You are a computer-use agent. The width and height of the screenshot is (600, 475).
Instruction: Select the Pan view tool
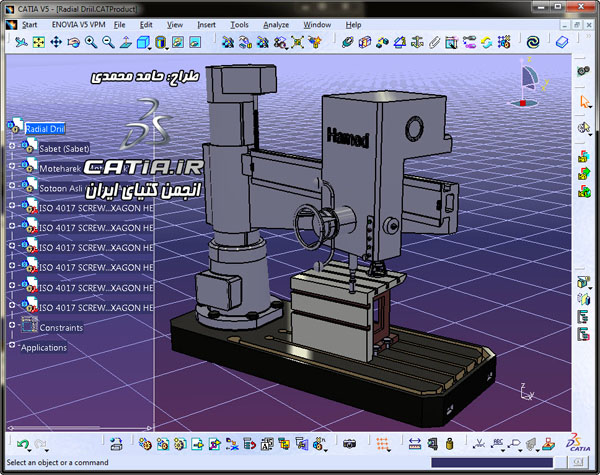coord(56,42)
